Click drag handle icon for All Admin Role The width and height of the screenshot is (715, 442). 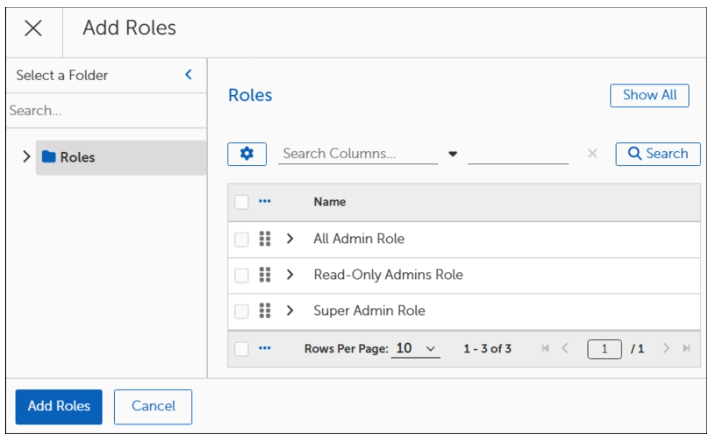pyautogui.click(x=265, y=239)
